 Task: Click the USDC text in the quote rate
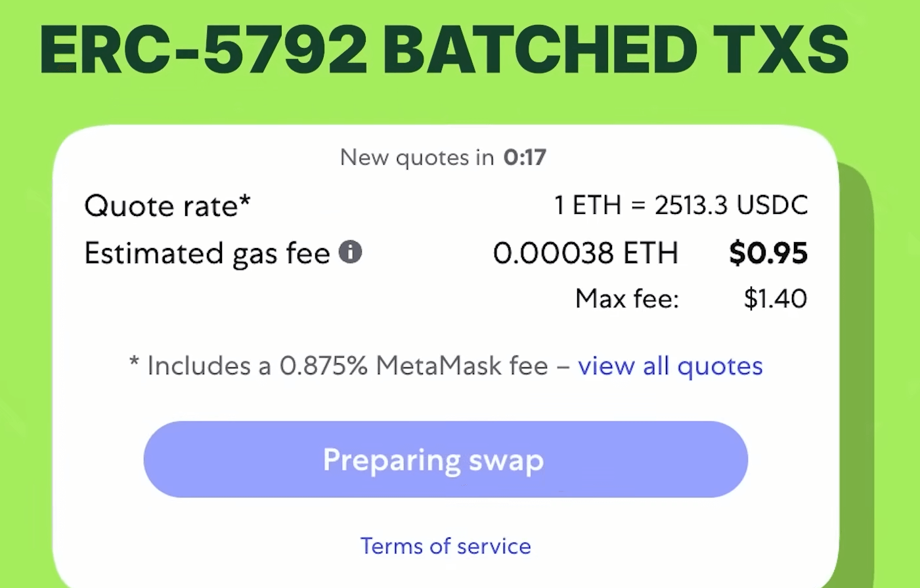click(x=772, y=205)
